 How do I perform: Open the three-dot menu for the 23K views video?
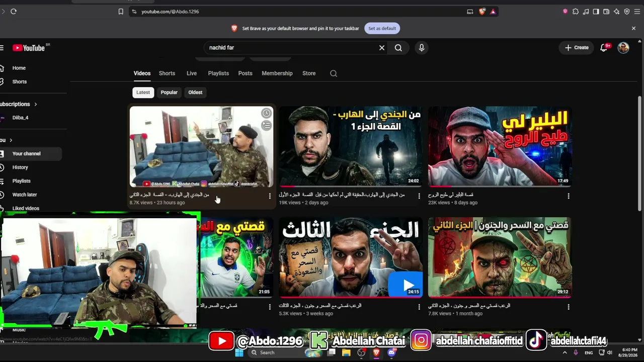(569, 196)
